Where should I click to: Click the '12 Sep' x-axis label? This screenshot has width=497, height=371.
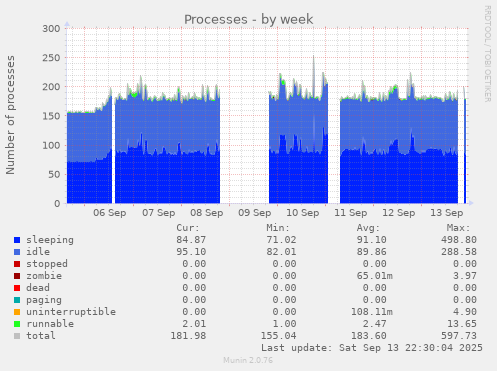point(399,213)
